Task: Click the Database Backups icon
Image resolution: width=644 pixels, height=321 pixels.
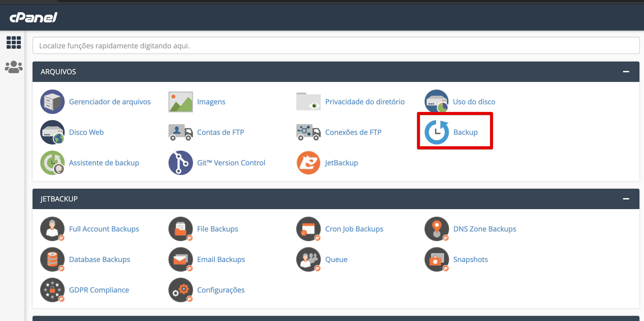Action: [52, 259]
